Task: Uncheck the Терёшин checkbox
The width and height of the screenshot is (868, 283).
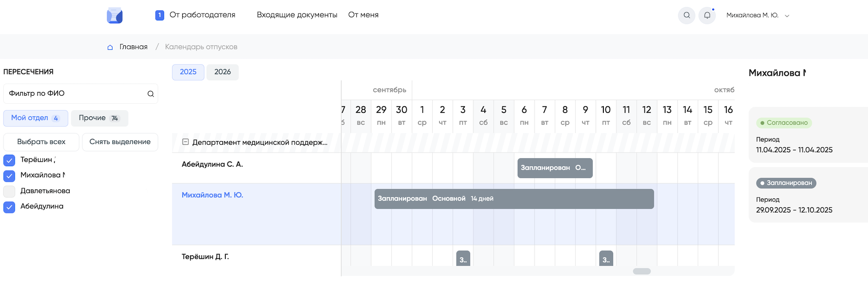Action: tap(9, 160)
